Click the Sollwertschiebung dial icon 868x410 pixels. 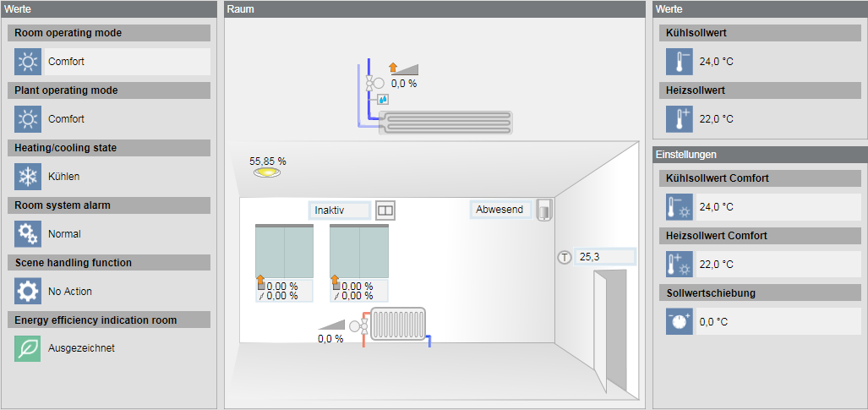coord(679,321)
